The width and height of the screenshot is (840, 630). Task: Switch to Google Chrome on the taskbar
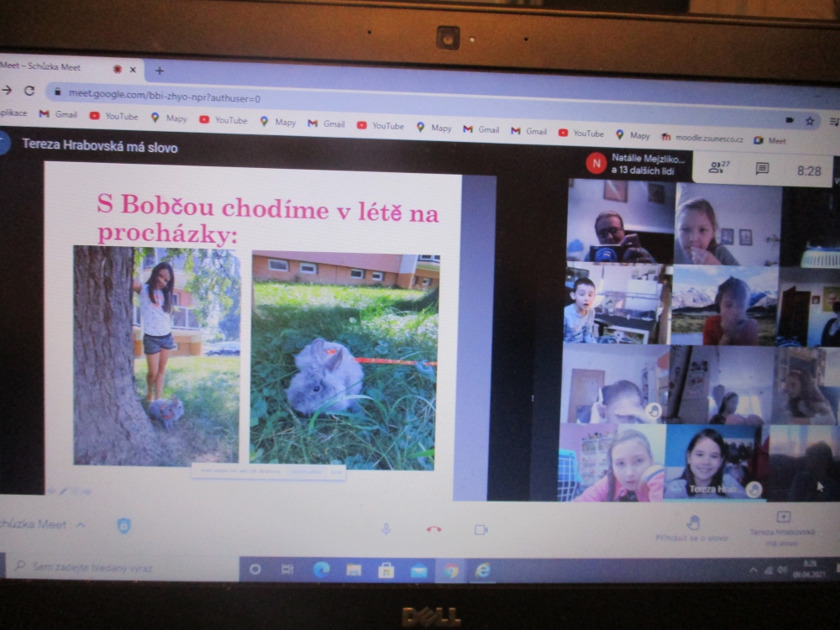(x=451, y=571)
